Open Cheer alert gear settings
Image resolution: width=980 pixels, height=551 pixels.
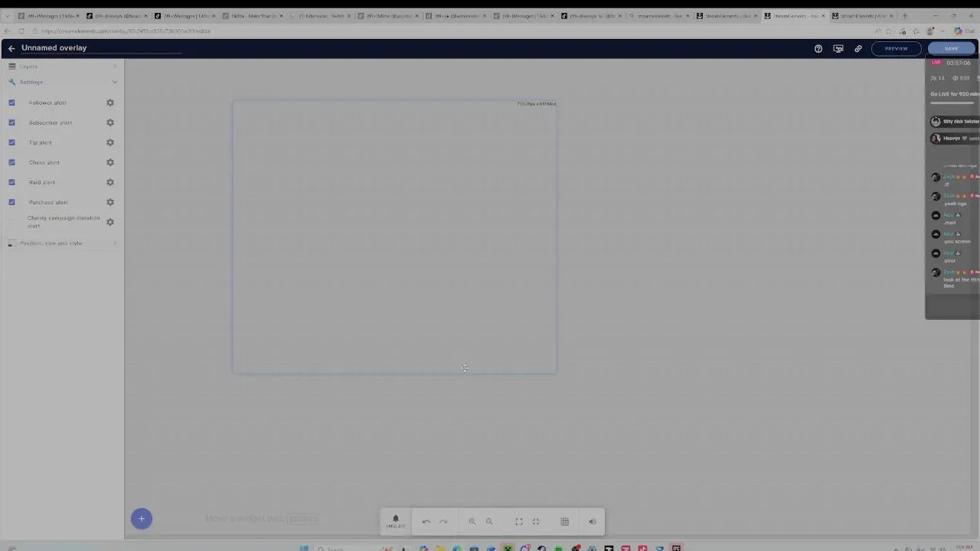(x=110, y=162)
